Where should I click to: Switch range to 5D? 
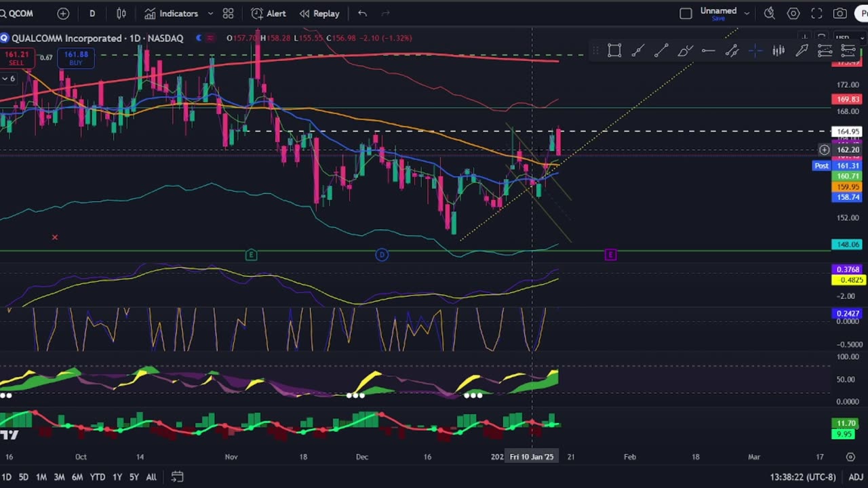(23, 477)
